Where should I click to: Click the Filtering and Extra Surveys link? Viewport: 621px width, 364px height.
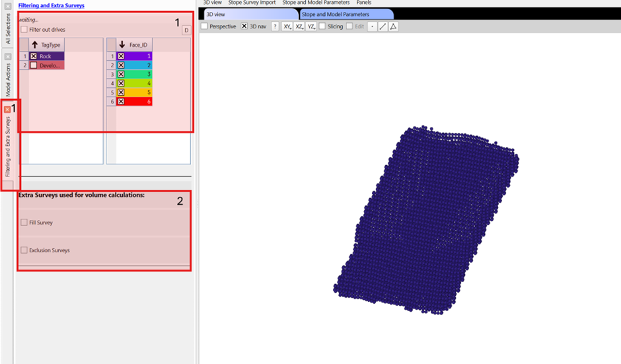click(51, 5)
